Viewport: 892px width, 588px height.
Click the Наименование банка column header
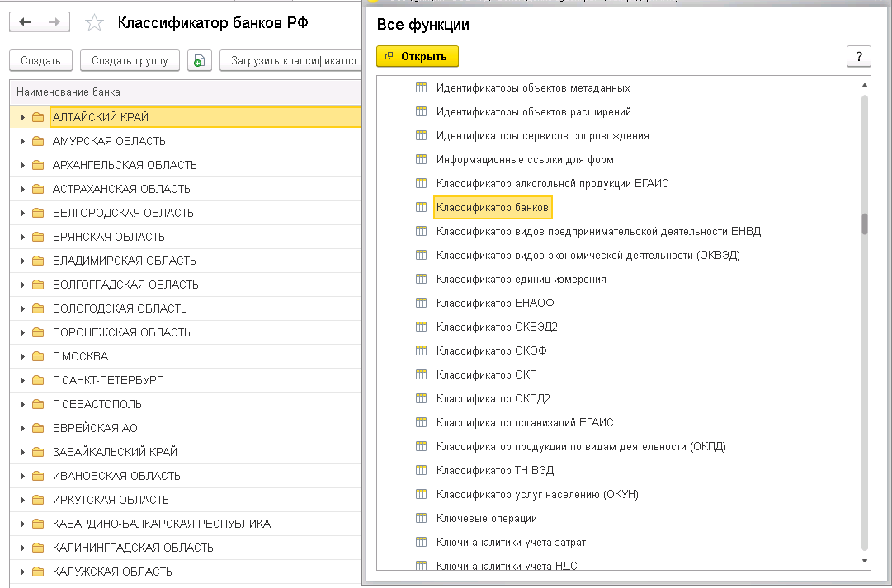[68, 92]
